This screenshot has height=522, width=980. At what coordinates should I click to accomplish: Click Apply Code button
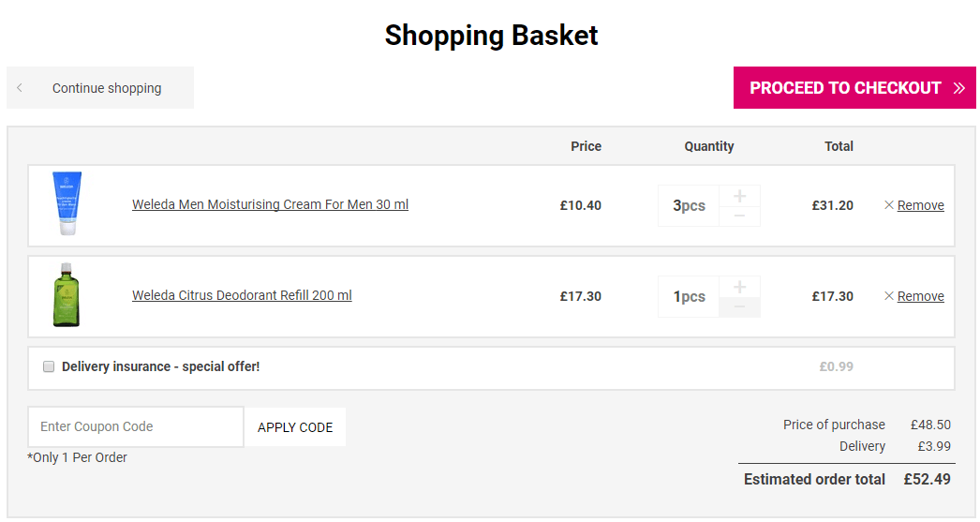point(295,427)
